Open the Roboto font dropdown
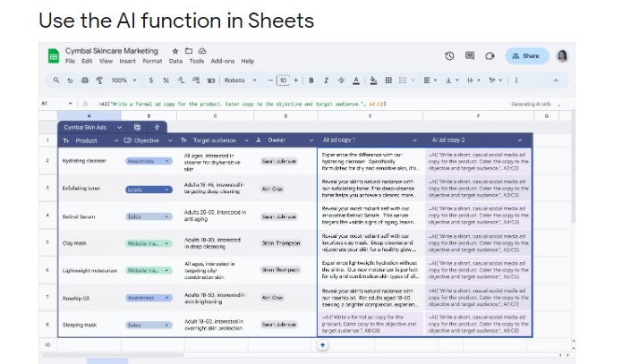Image resolution: width=622 pixels, height=364 pixels. [241, 80]
